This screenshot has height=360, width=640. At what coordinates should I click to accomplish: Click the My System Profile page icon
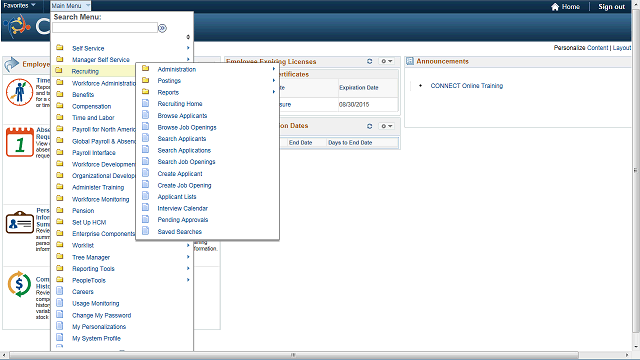pyautogui.click(x=60, y=338)
